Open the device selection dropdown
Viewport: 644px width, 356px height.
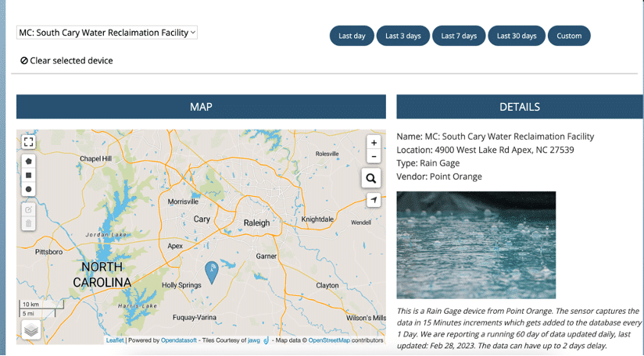point(107,33)
